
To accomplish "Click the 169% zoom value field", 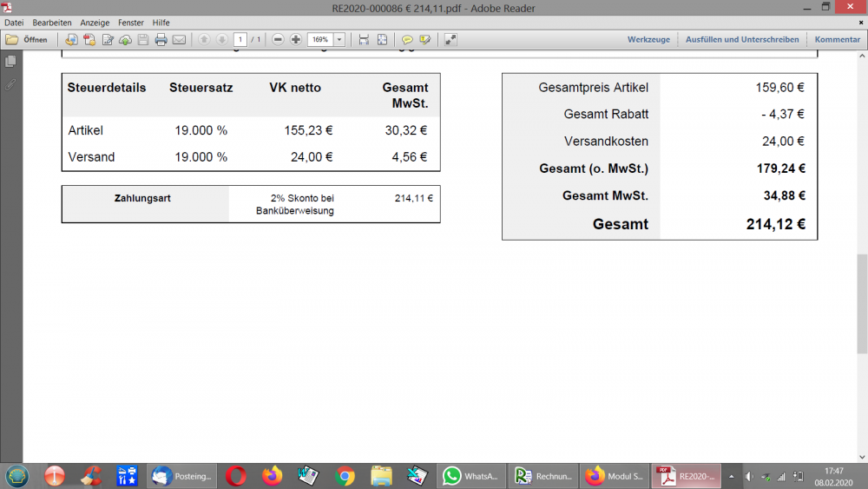I will click(x=320, y=39).
